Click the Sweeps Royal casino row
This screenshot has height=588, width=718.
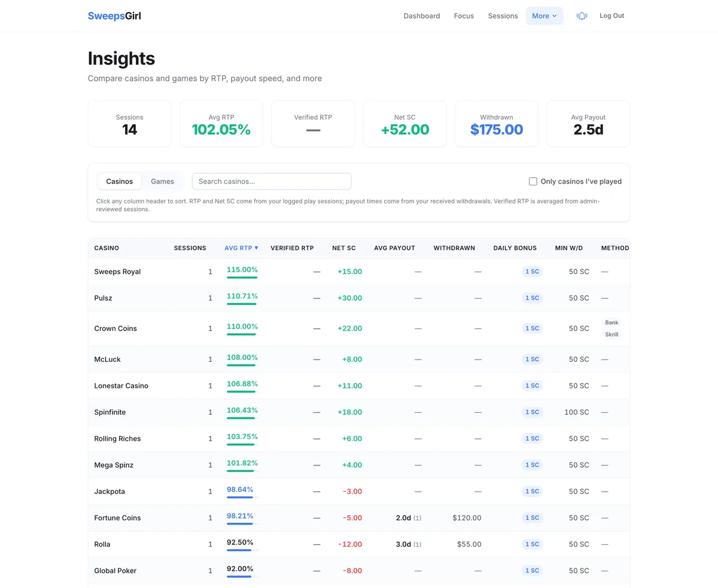[359, 272]
